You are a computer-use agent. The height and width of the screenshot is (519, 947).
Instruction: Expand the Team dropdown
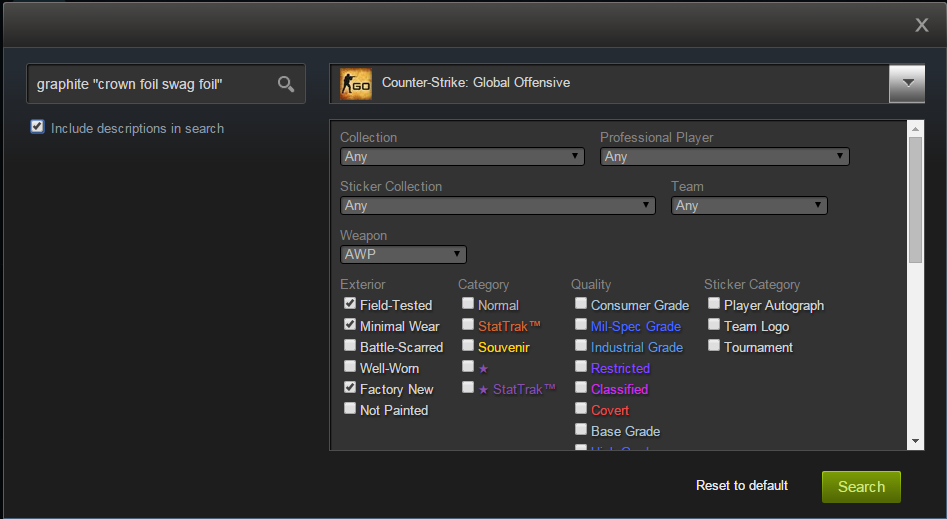748,206
